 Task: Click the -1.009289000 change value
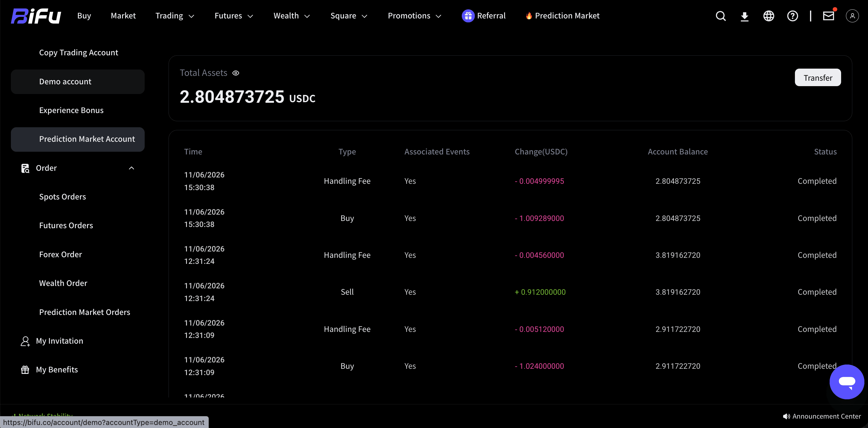(x=539, y=218)
